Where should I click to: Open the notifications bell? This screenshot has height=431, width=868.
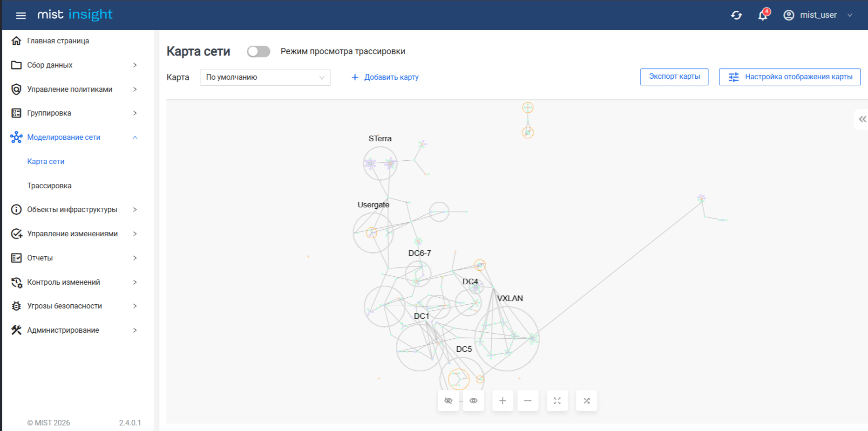click(x=763, y=15)
